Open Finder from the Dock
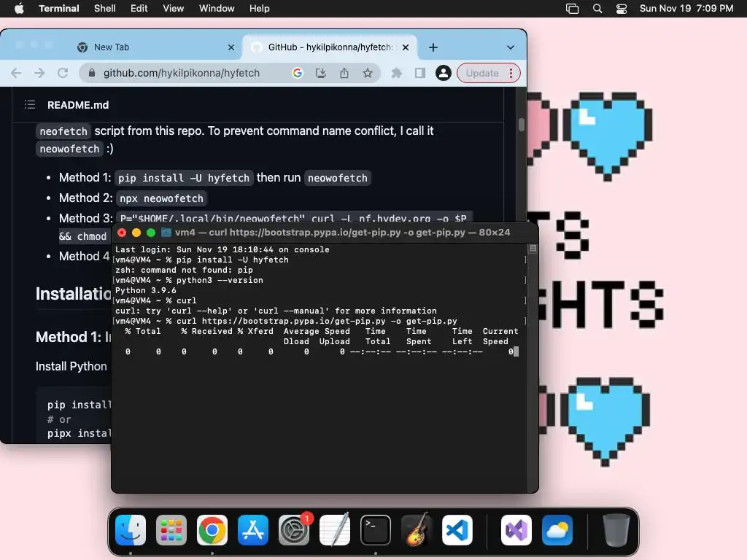747x560 pixels. point(131,529)
